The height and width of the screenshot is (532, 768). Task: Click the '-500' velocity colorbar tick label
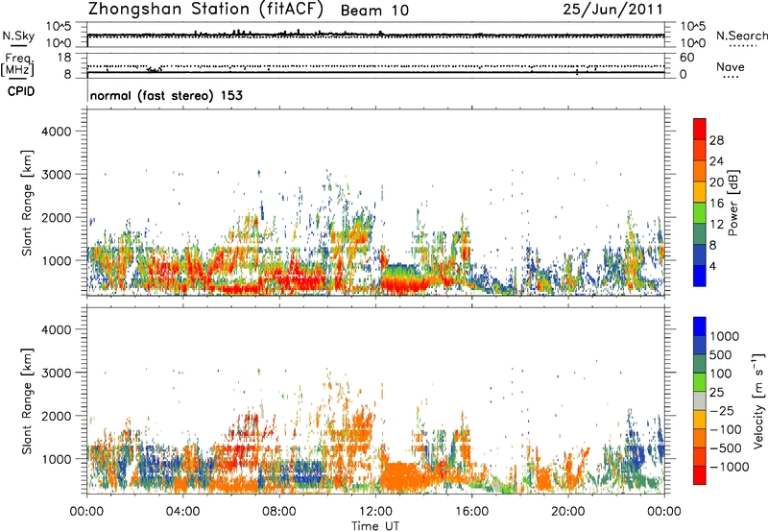tap(726, 447)
